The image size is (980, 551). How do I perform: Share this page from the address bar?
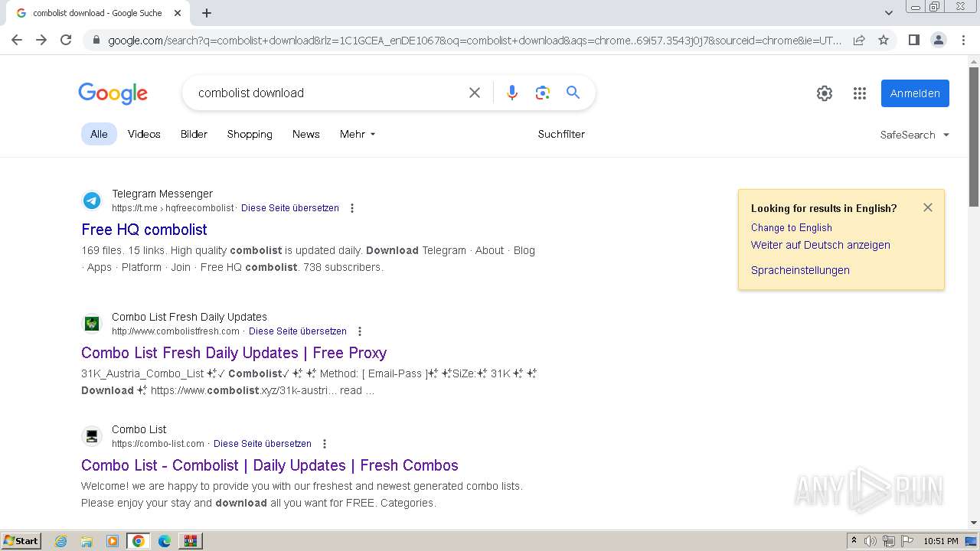(x=859, y=40)
